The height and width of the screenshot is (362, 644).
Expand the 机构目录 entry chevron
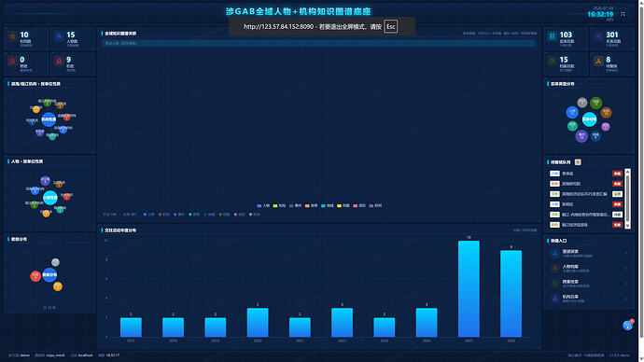click(x=626, y=299)
